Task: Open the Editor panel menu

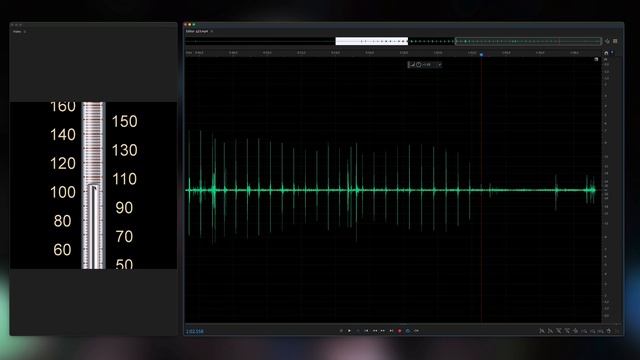Action: coord(212,31)
